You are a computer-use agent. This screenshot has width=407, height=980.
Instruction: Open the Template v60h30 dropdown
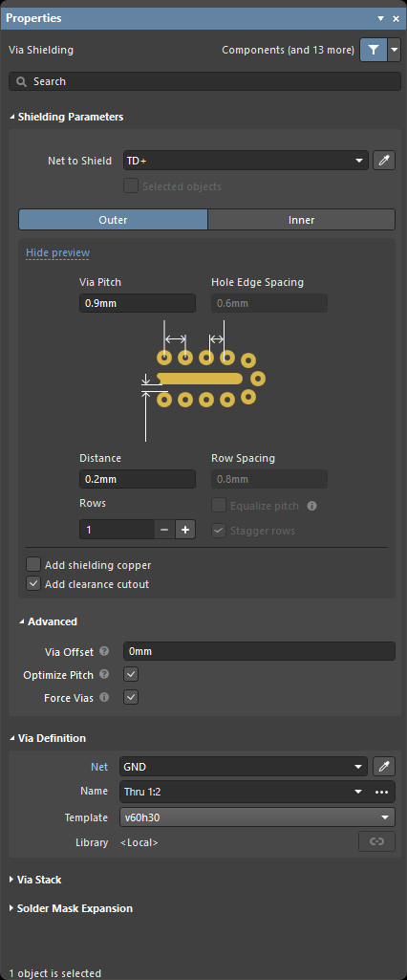pos(257,817)
